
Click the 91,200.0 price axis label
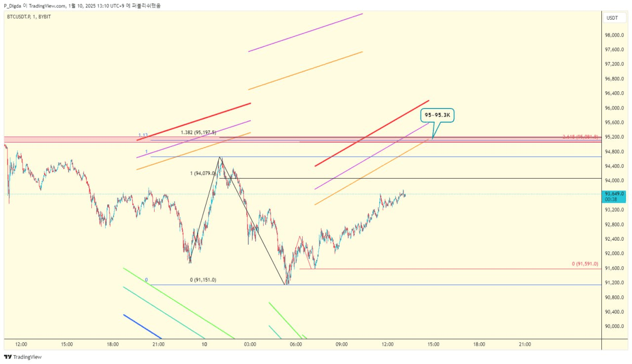(615, 283)
